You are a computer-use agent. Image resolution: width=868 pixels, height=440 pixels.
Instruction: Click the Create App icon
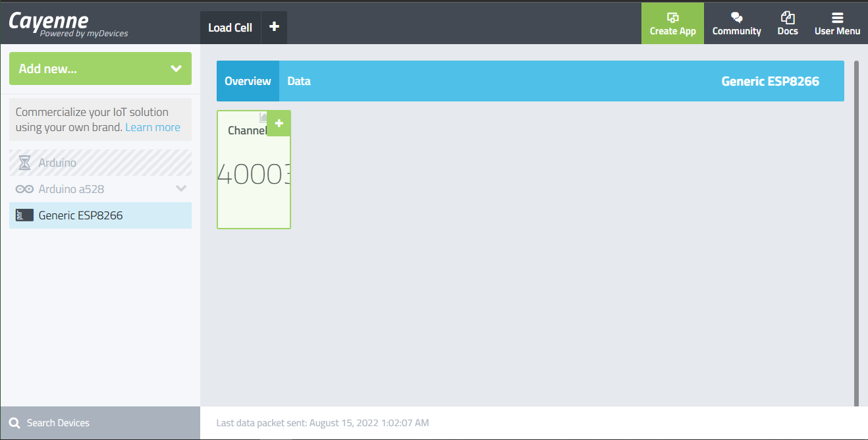coord(672,18)
